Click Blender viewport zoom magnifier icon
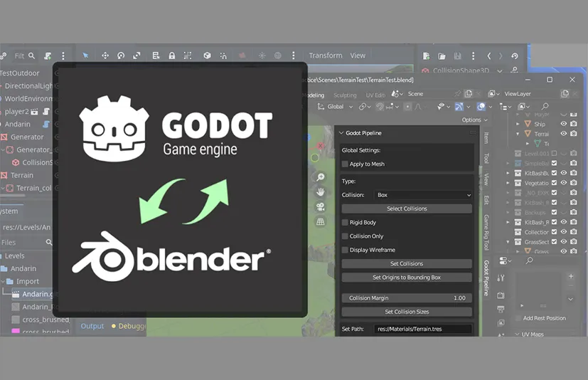The height and width of the screenshot is (380, 588). coord(320,177)
